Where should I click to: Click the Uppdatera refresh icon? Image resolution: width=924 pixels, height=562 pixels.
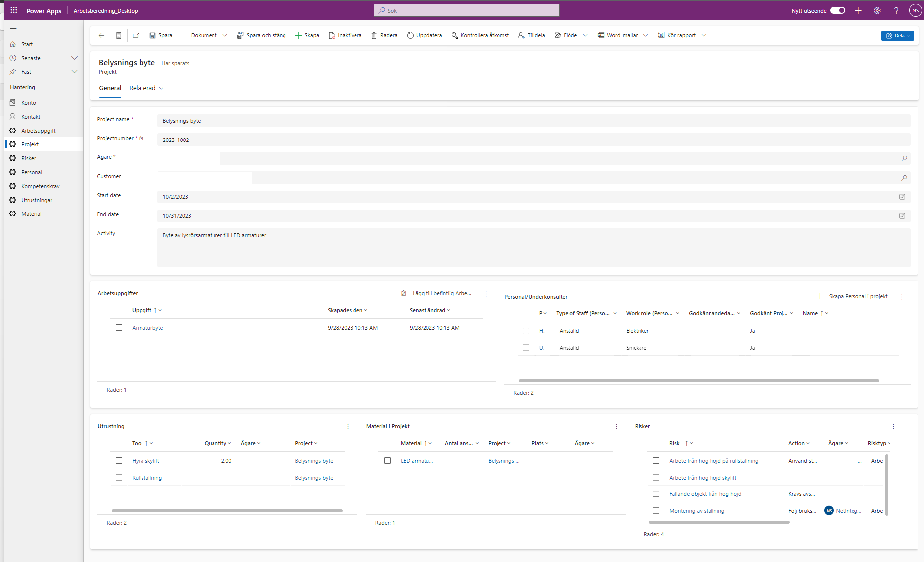pos(410,35)
